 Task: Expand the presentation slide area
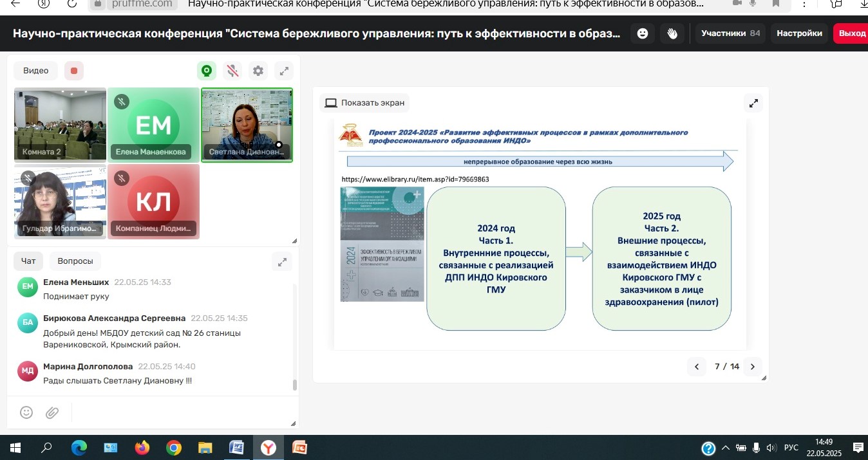753,103
